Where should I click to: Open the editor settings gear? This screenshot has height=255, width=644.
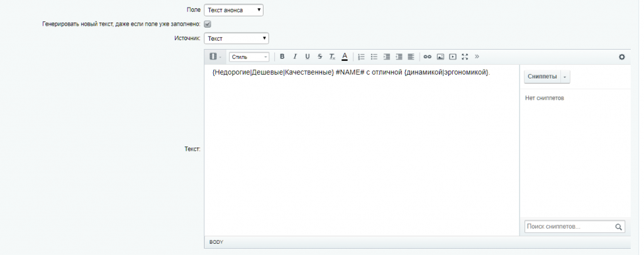(622, 57)
